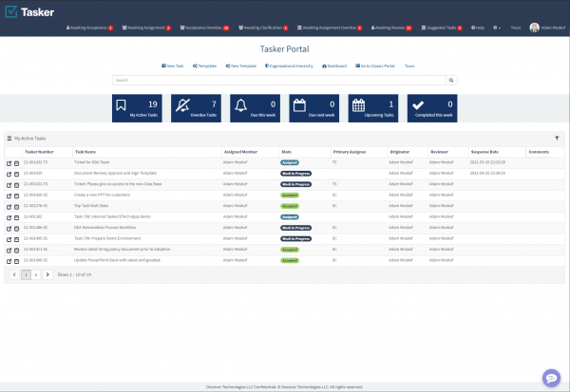The height and width of the screenshot is (392, 570).
Task: Click the New Template link
Action: coord(241,65)
